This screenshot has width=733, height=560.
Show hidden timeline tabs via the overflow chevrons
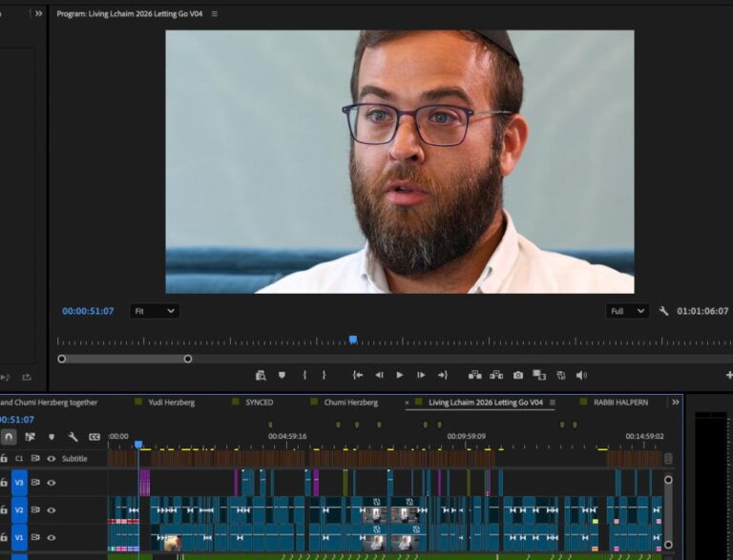pyautogui.click(x=676, y=402)
